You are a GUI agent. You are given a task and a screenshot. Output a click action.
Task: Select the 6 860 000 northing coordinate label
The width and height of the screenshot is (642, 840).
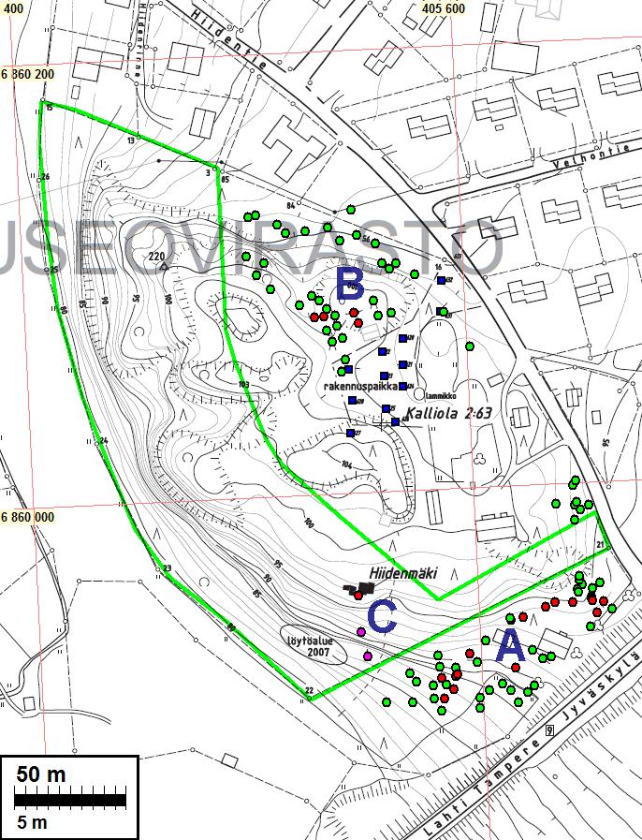[27, 518]
